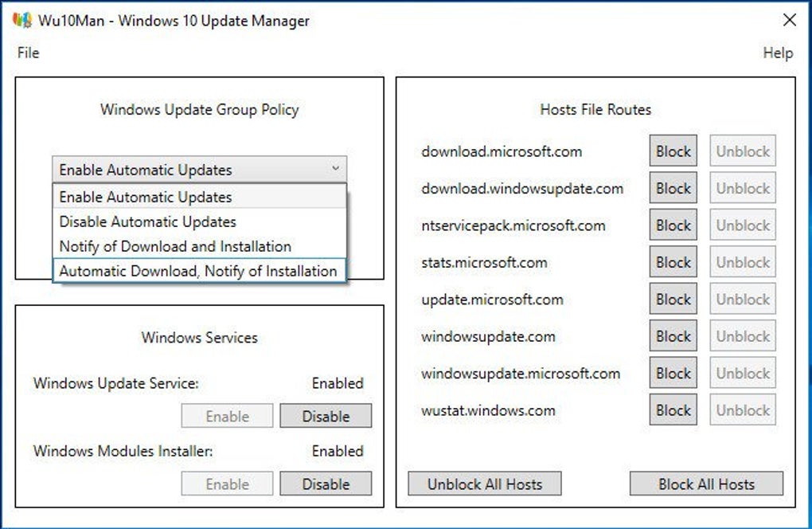Image resolution: width=812 pixels, height=529 pixels.
Task: Collapse the Group Policy combo box arrow
Action: tap(336, 168)
